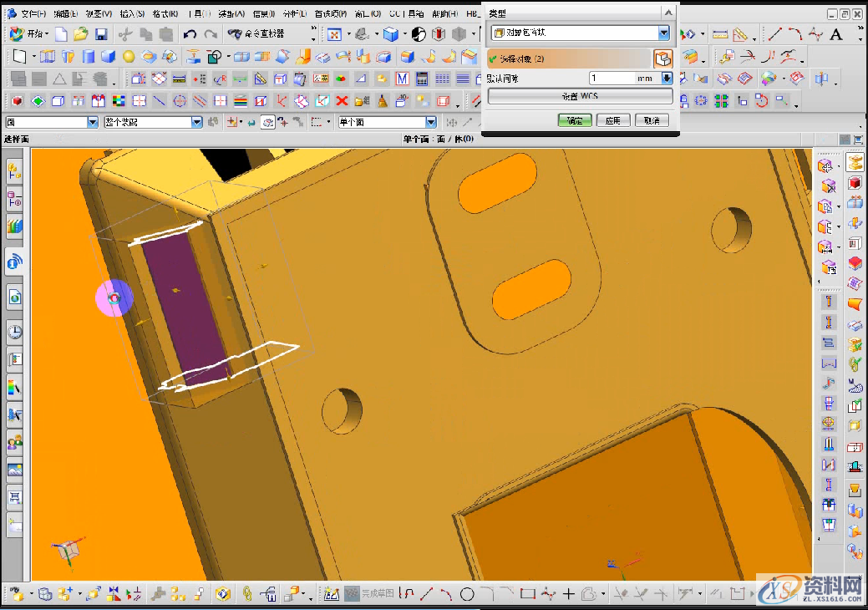Open the type dropdown in the dialog
868x610 pixels.
point(664,33)
